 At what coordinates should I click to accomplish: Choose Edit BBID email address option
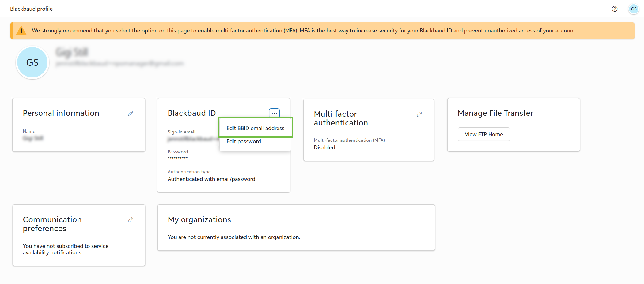point(255,128)
